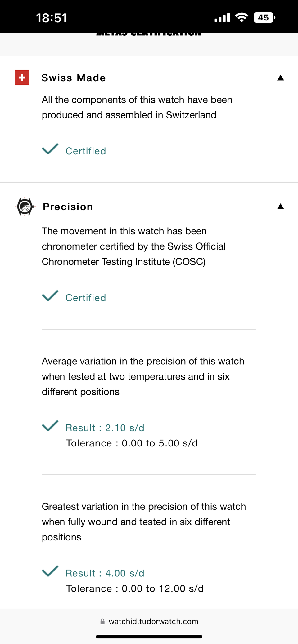Tap the Result : 2.10 s/d text
The image size is (298, 644).
click(x=105, y=428)
